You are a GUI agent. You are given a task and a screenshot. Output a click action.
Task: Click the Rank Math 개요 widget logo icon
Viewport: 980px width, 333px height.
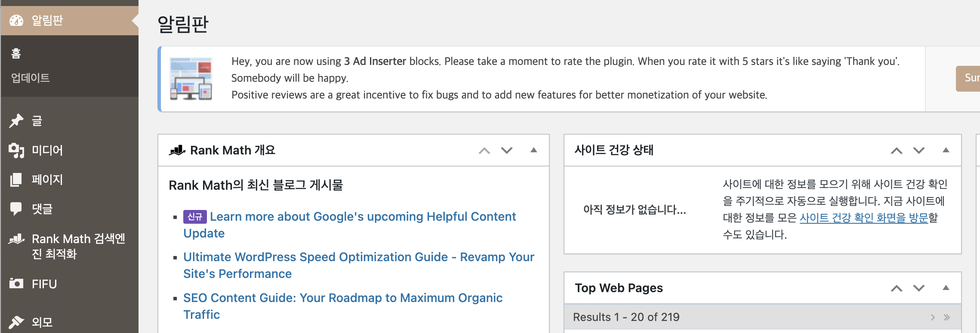click(x=177, y=150)
